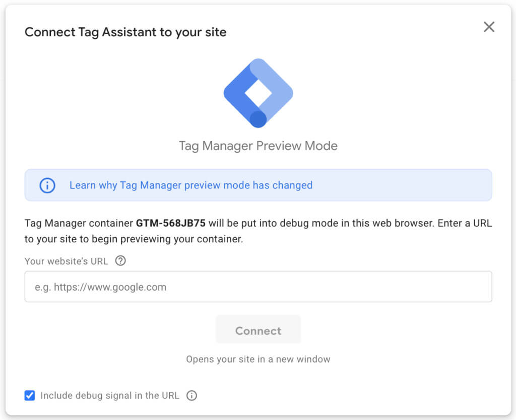Open the help icon beside Your website's URL
This screenshot has height=420, width=516.
coord(120,260)
